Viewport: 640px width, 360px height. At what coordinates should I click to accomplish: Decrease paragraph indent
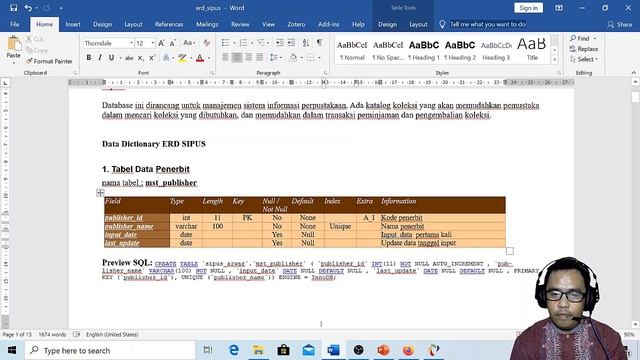click(x=280, y=43)
